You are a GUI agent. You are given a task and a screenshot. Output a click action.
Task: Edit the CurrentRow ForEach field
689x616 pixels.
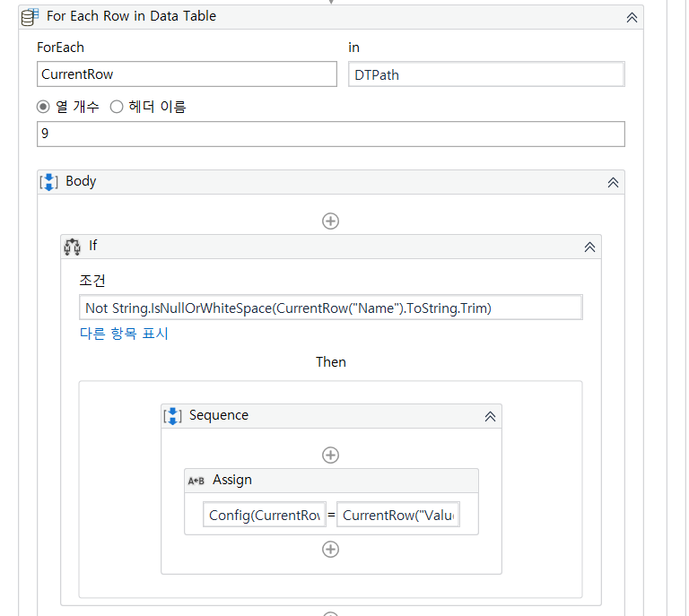point(187,74)
